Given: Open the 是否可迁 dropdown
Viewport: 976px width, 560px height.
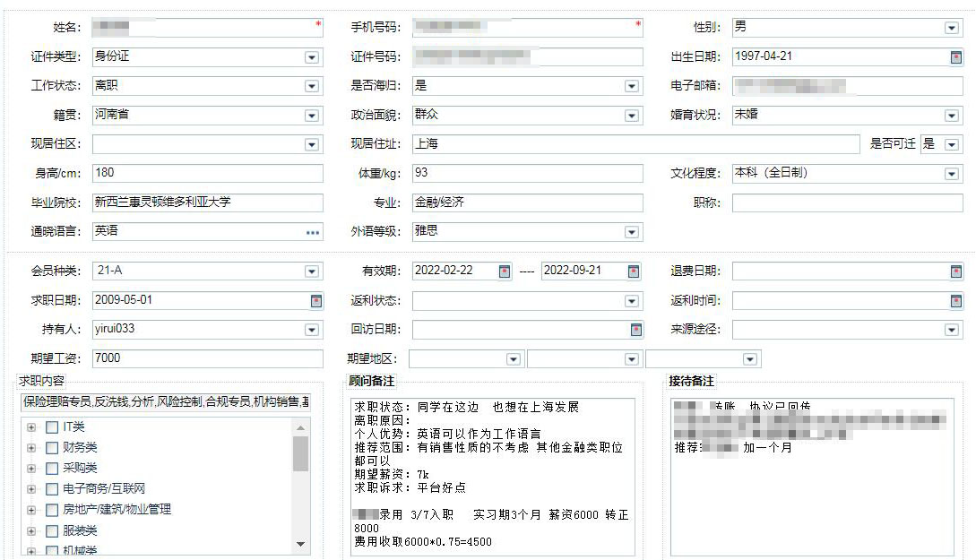Looking at the screenshot, I should click(x=951, y=145).
